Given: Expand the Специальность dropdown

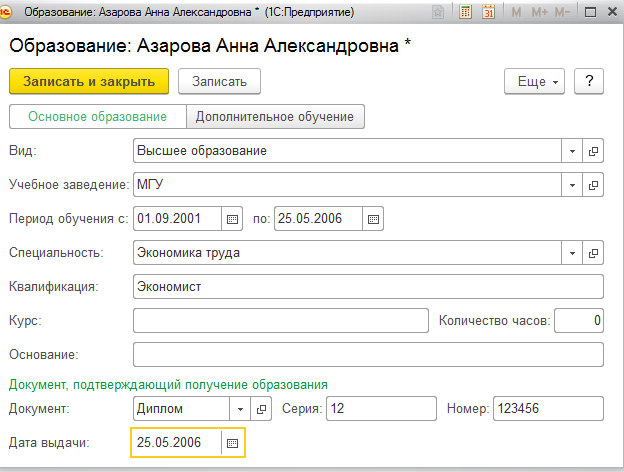Looking at the screenshot, I should 573,253.
